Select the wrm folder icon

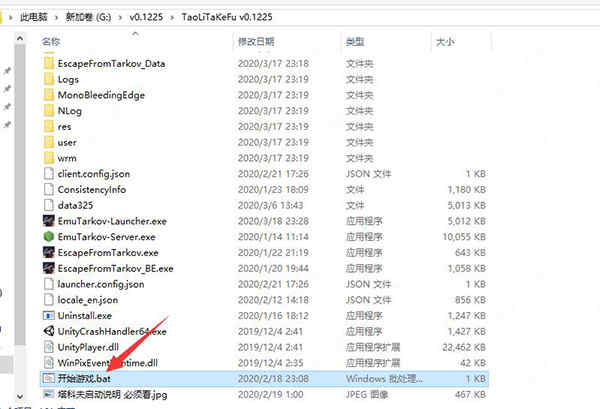[x=49, y=158]
